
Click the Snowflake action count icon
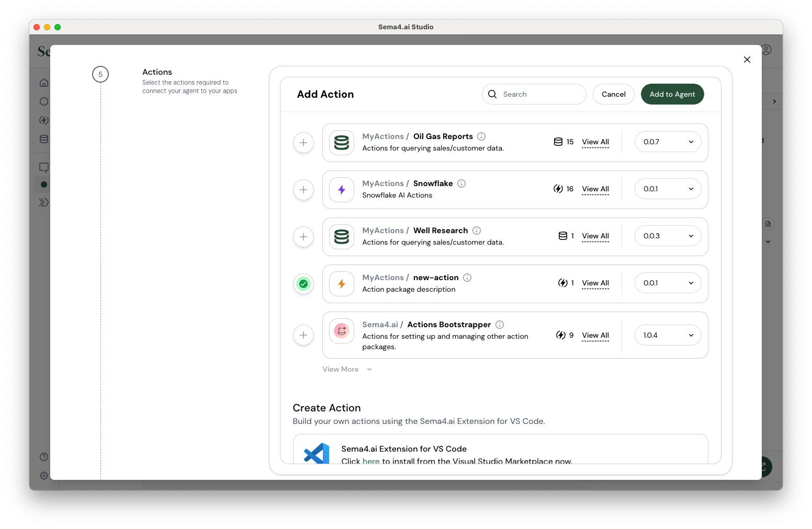click(x=558, y=189)
